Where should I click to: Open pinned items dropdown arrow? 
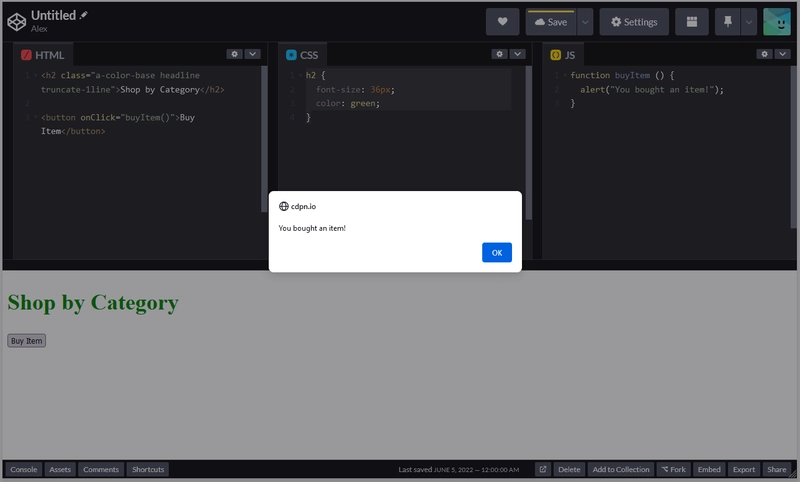(x=749, y=22)
